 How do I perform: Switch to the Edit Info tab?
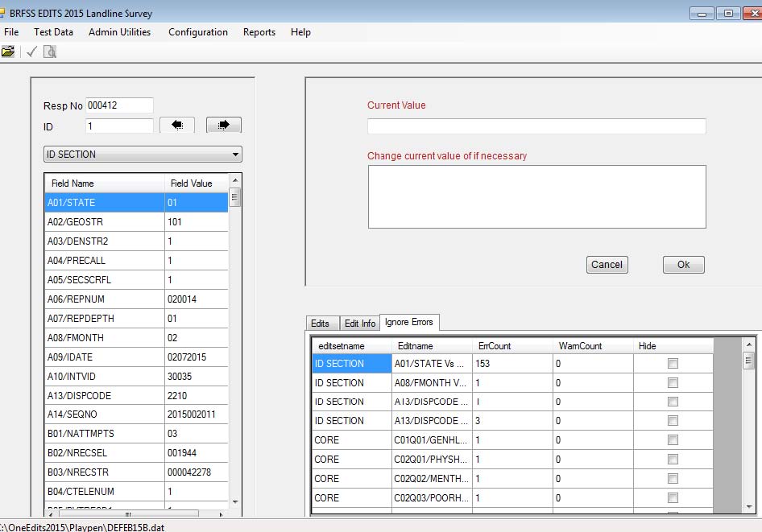359,323
